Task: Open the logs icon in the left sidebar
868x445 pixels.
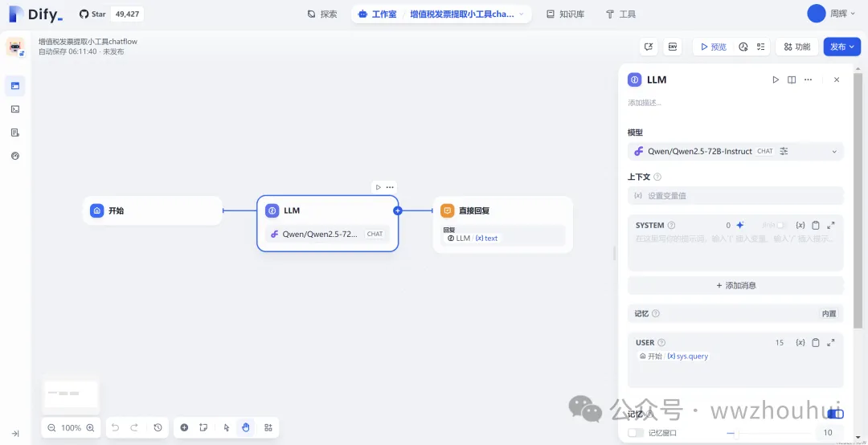Action: tap(15, 133)
